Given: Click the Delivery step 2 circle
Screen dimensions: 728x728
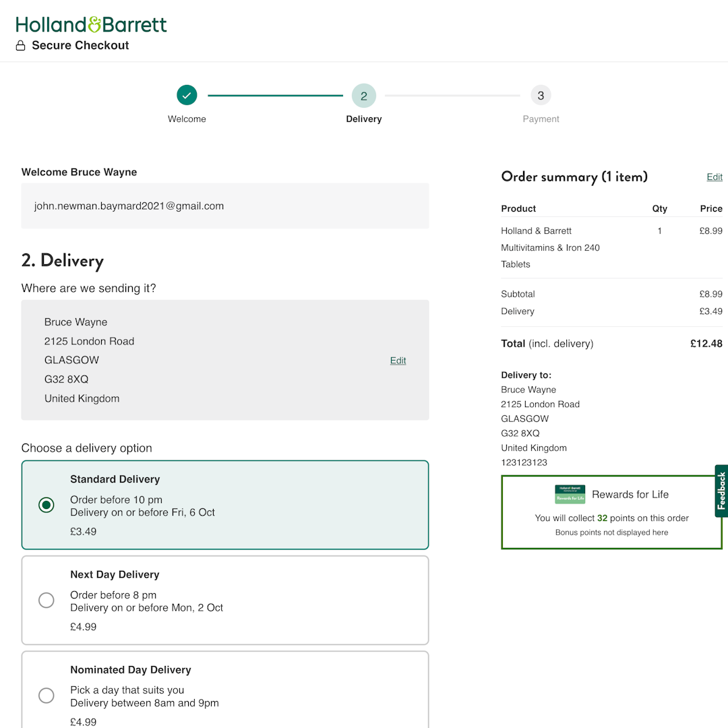Looking at the screenshot, I should tap(364, 95).
